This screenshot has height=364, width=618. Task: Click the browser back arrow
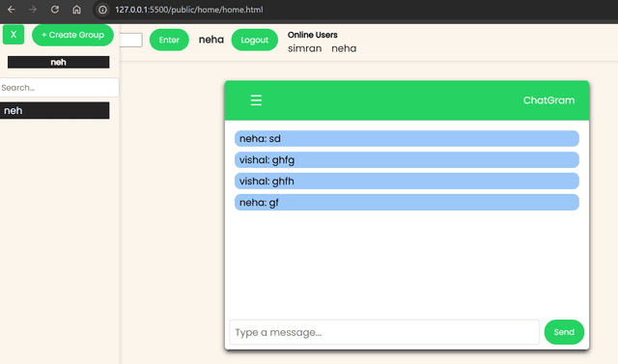[x=12, y=10]
